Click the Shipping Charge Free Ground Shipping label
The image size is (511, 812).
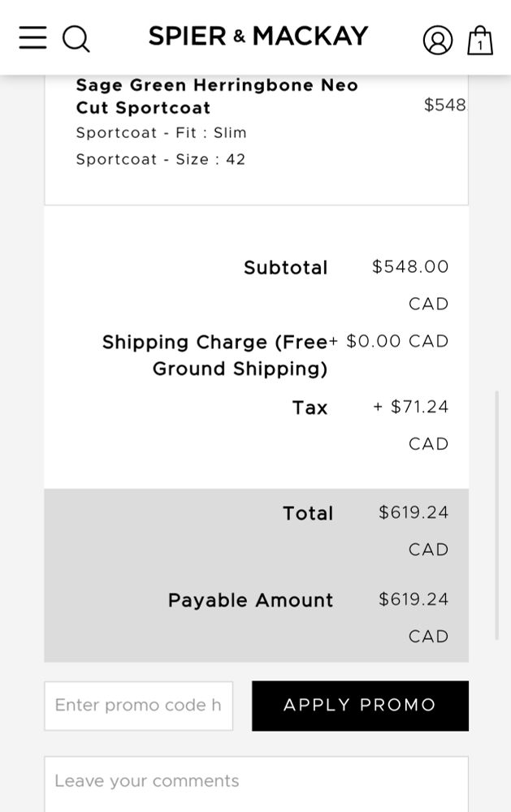coord(214,356)
